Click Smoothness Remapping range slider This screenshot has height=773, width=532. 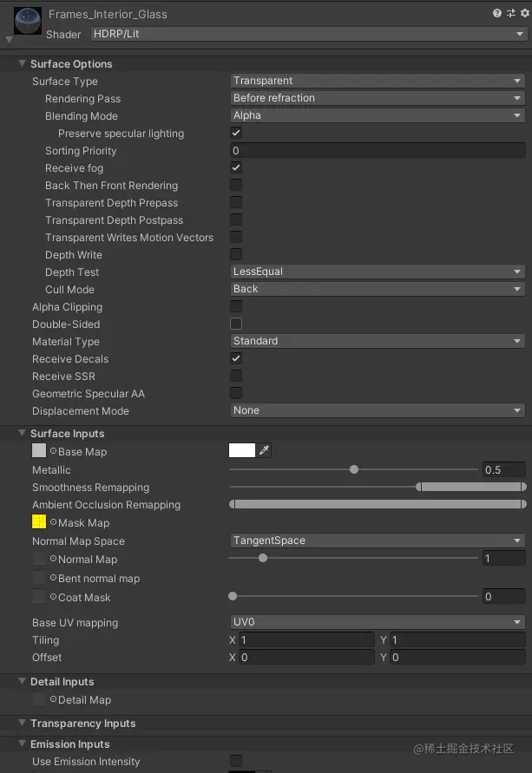pos(378,487)
